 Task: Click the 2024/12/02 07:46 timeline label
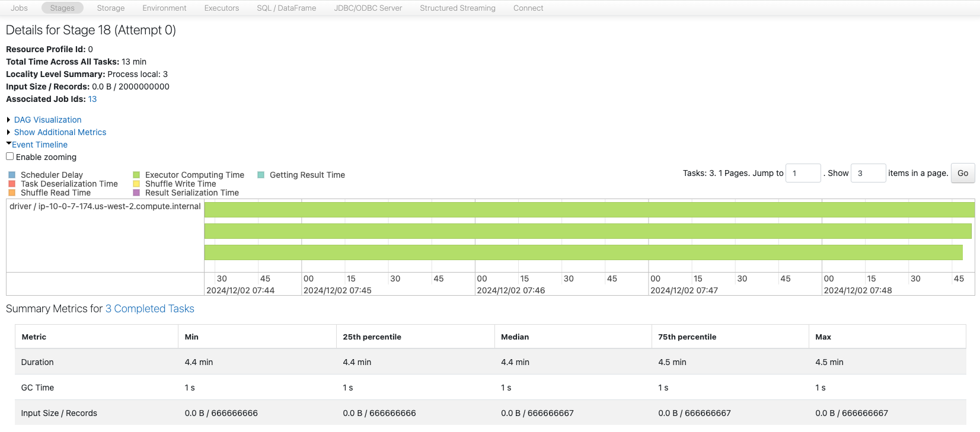click(x=511, y=290)
